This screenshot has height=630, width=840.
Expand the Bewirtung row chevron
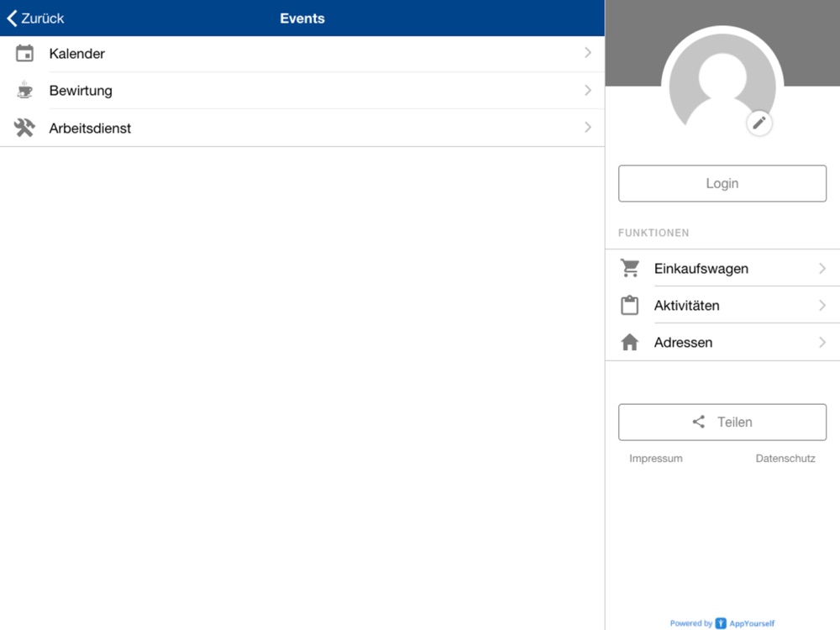click(588, 90)
